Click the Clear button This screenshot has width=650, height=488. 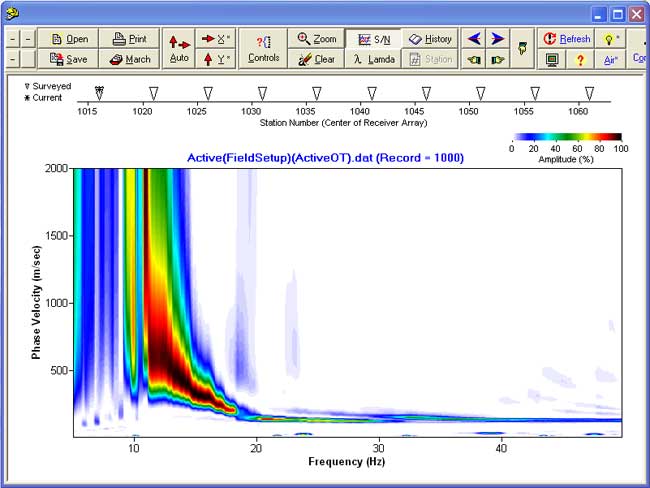pyautogui.click(x=316, y=59)
